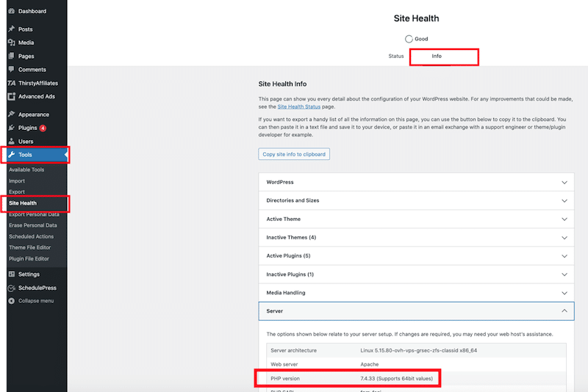Screen dimensions: 588x392
Task: Click the Plugins plug icon
Action: 11,128
